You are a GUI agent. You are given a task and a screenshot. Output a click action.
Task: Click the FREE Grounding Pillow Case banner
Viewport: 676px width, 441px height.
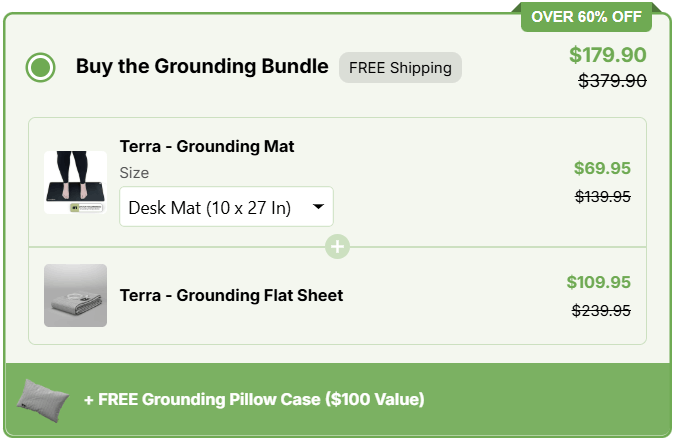(254, 400)
